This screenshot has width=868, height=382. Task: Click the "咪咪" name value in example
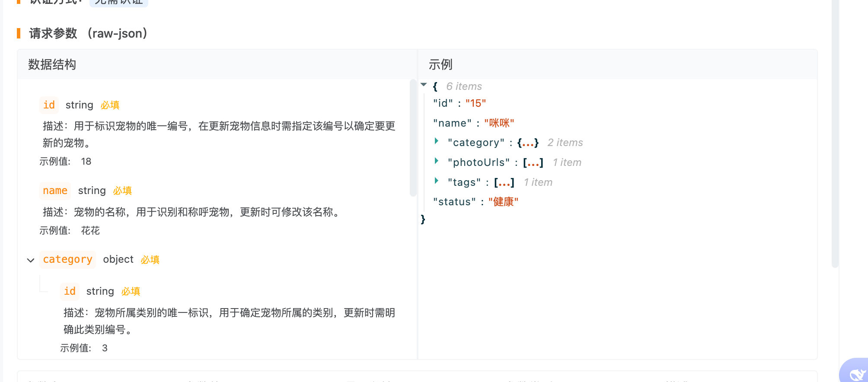(499, 123)
